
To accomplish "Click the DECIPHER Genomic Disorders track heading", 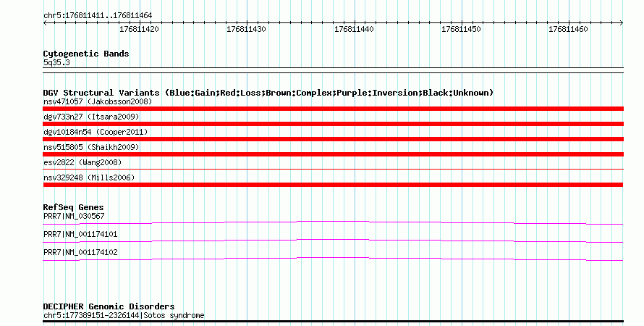I will tap(109, 306).
